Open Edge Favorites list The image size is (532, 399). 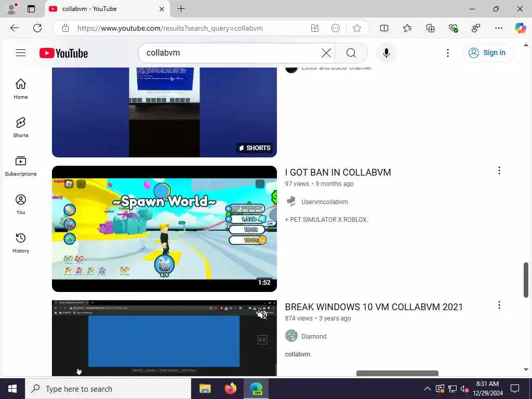(407, 28)
